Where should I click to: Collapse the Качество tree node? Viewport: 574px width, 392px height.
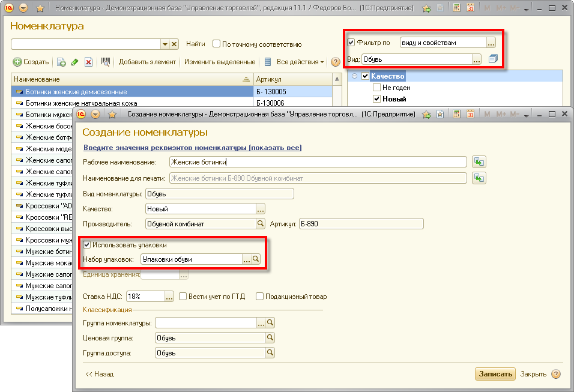pyautogui.click(x=354, y=76)
